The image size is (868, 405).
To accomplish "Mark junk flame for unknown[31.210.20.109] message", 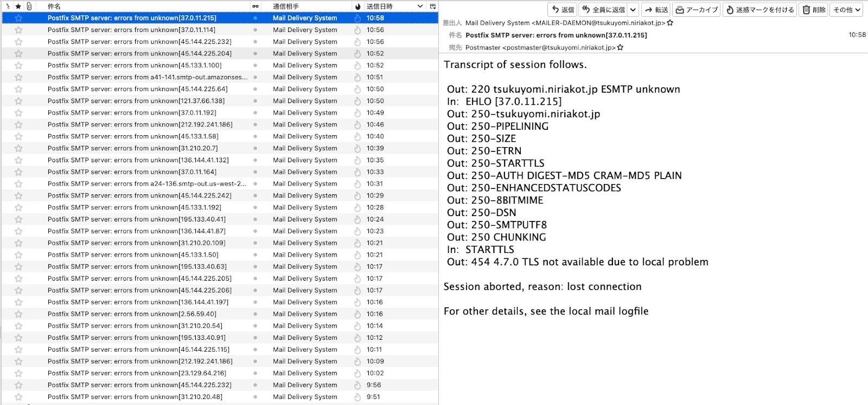I will [x=358, y=243].
